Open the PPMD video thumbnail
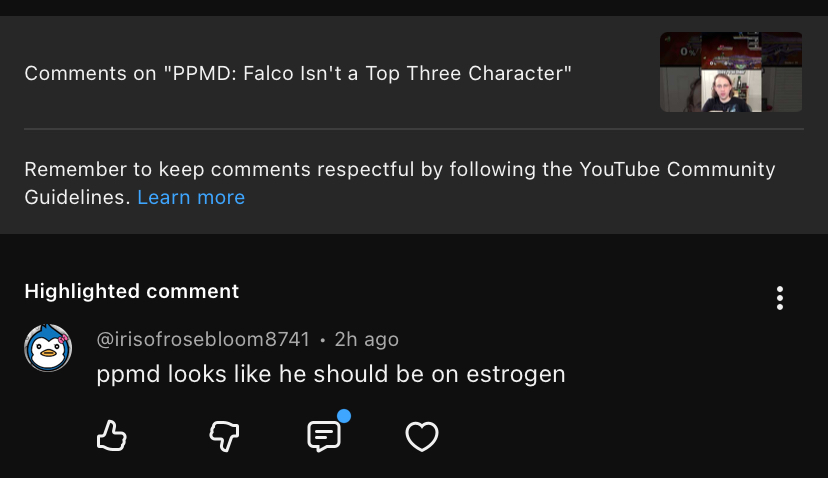This screenshot has width=828, height=478. 730,72
